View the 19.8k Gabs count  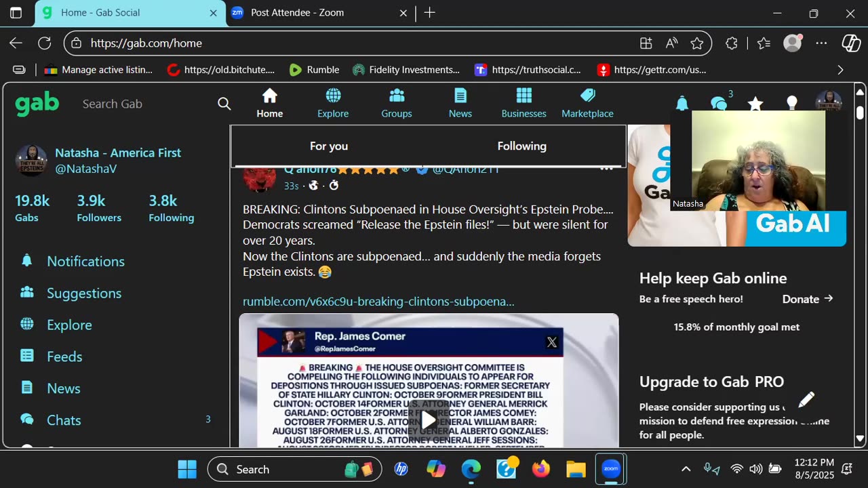(x=32, y=208)
